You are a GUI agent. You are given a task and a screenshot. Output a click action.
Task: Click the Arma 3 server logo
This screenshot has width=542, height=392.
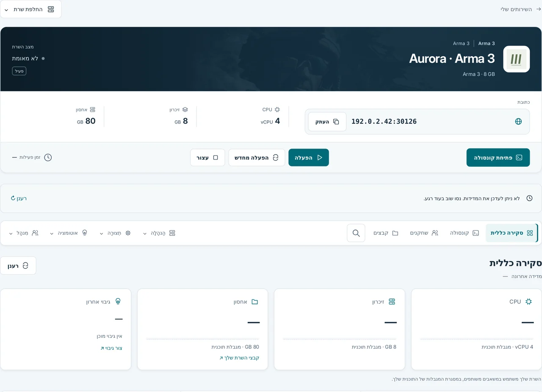516,59
